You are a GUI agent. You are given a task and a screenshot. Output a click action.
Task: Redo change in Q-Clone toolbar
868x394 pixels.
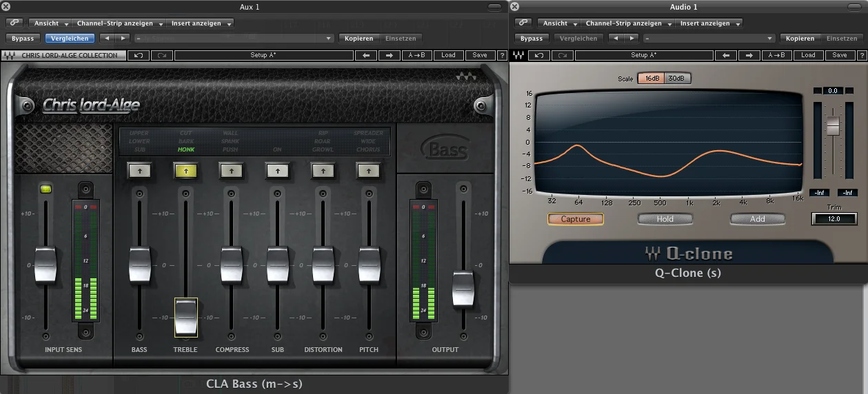[x=562, y=55]
